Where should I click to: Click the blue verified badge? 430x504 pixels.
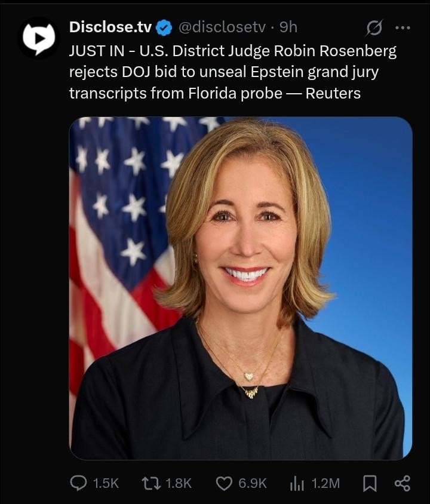tap(164, 27)
